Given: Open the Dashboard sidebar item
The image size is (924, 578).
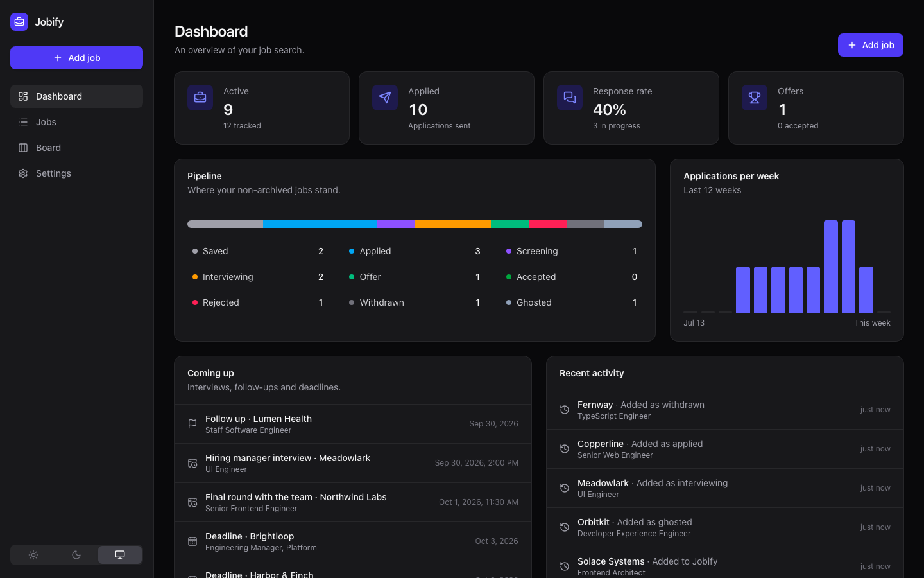Looking at the screenshot, I should [76, 96].
